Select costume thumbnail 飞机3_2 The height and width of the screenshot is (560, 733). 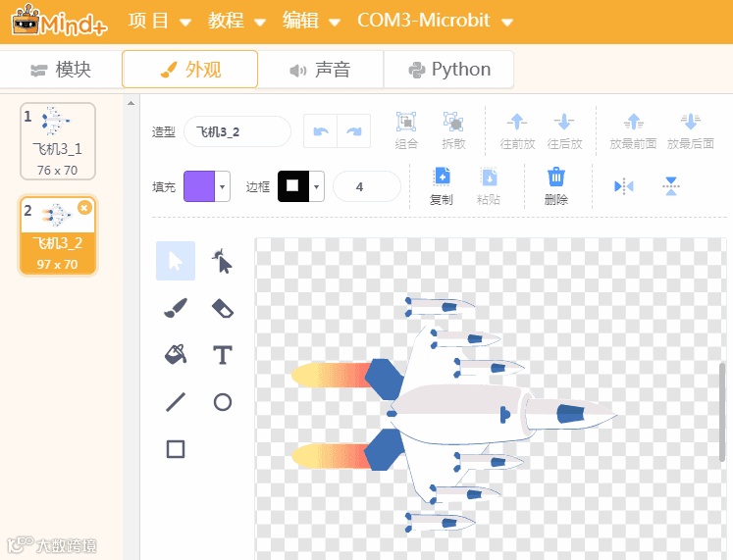(58, 235)
